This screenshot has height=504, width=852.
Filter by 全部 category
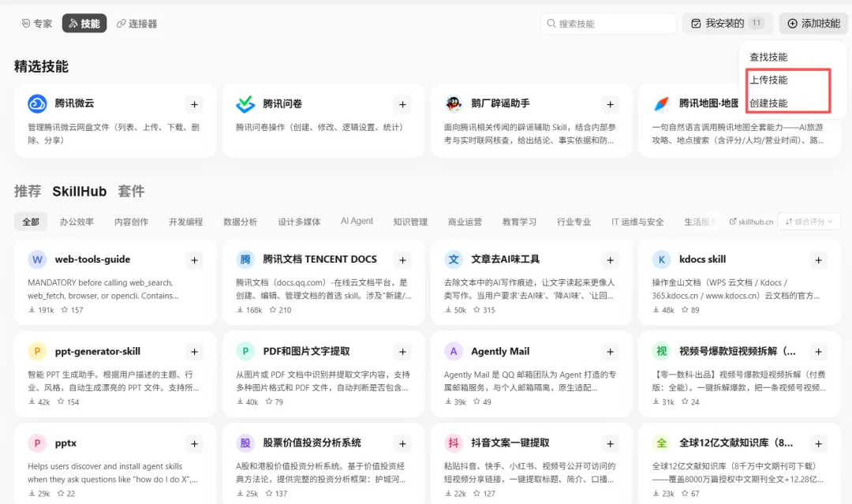point(31,222)
